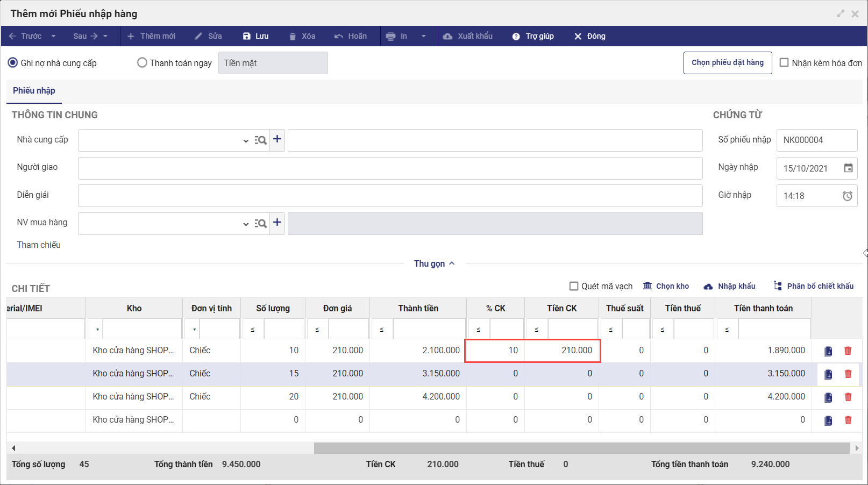Click Phân bổ chiết khấu link

pyautogui.click(x=814, y=286)
